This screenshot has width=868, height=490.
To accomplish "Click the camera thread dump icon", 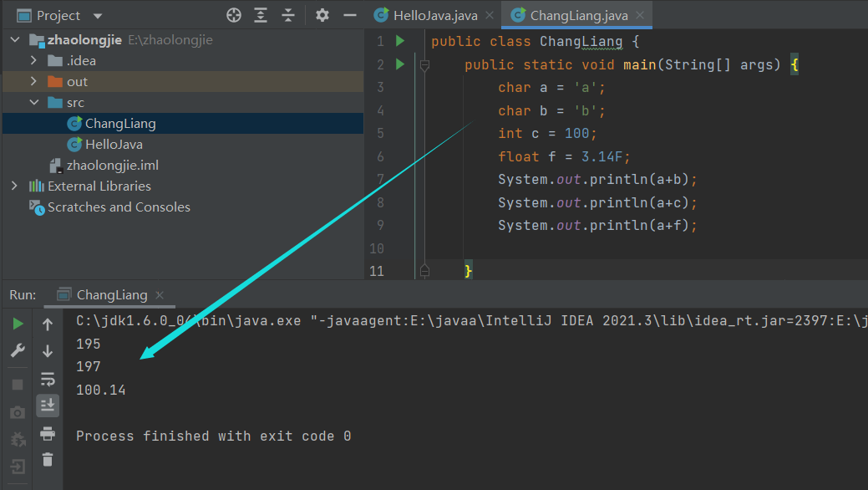I will pos(18,412).
